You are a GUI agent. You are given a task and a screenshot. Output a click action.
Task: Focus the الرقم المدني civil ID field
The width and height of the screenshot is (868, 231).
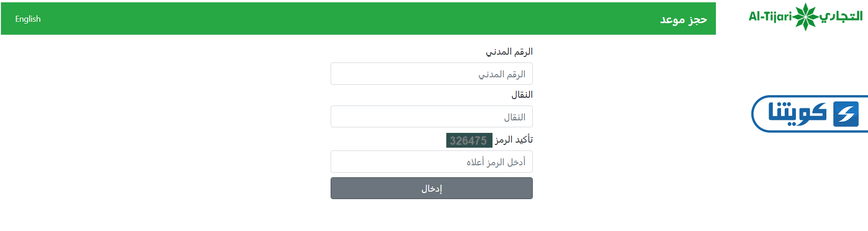(x=431, y=74)
